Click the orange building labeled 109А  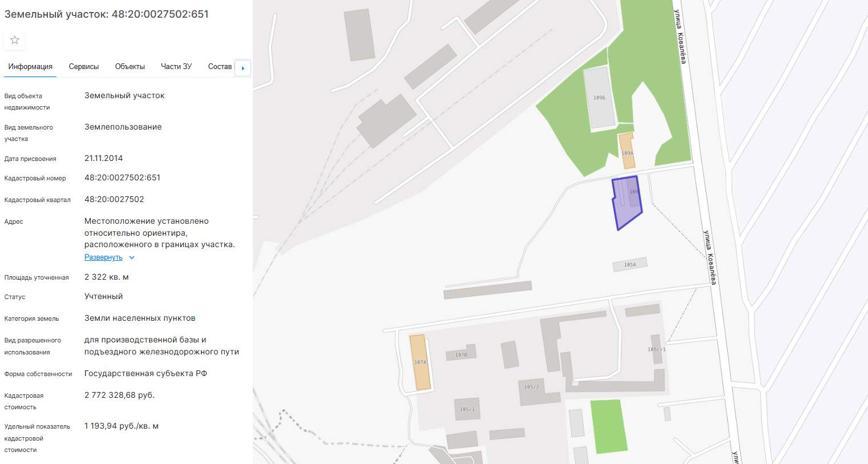pos(627,151)
